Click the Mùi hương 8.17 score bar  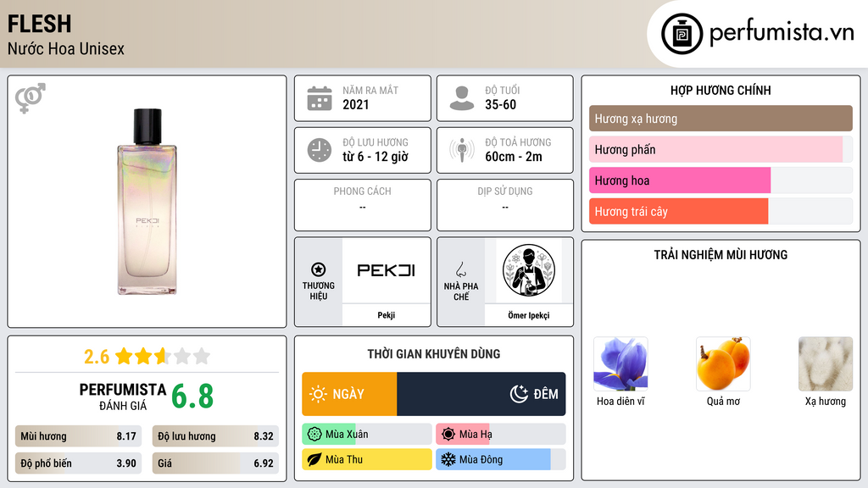pos(78,436)
